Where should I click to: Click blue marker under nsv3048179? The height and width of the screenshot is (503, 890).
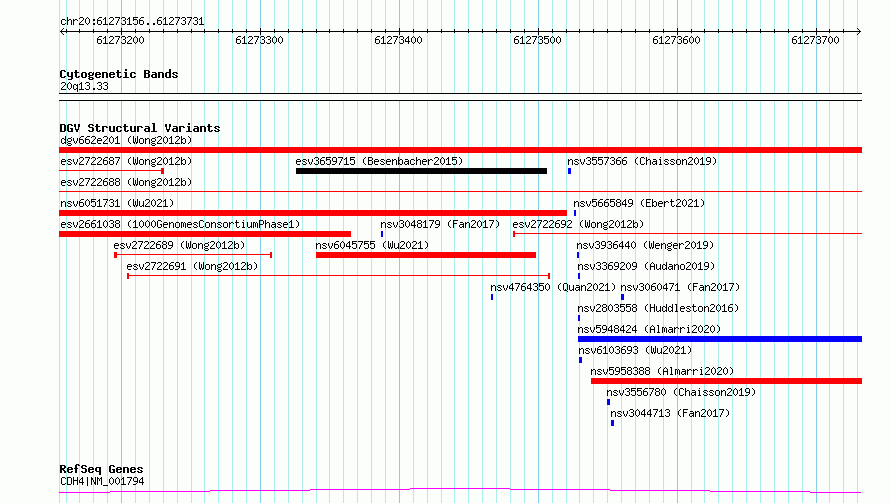[382, 234]
